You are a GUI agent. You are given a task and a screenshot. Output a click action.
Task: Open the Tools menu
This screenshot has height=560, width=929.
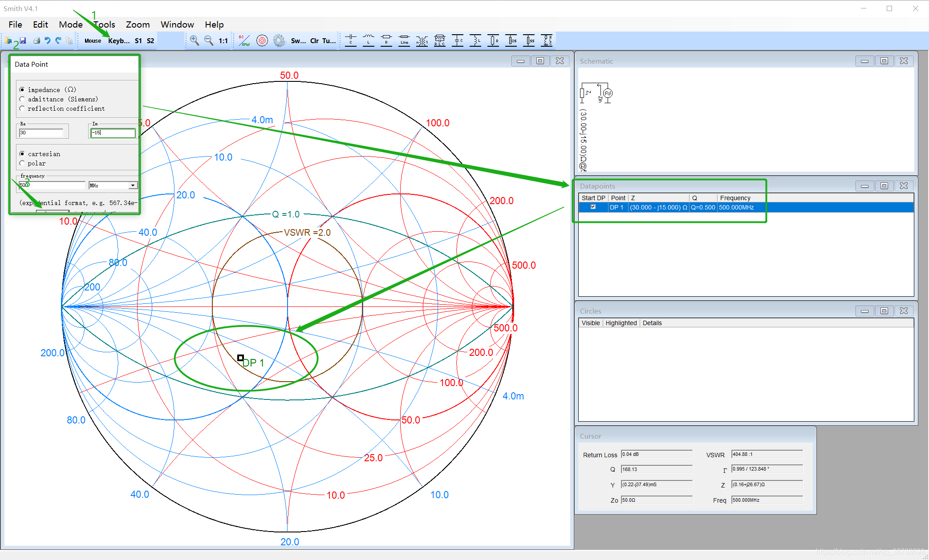coord(105,24)
